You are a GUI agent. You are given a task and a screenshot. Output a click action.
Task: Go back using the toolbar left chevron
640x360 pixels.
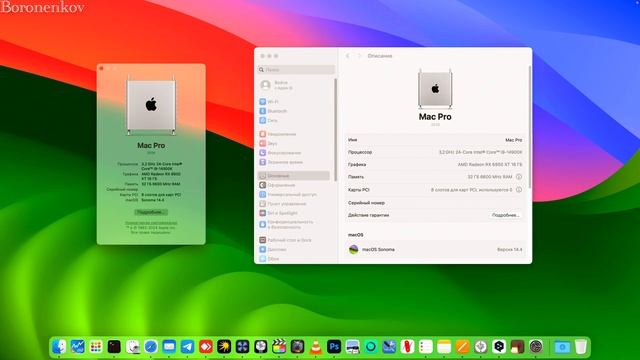348,56
